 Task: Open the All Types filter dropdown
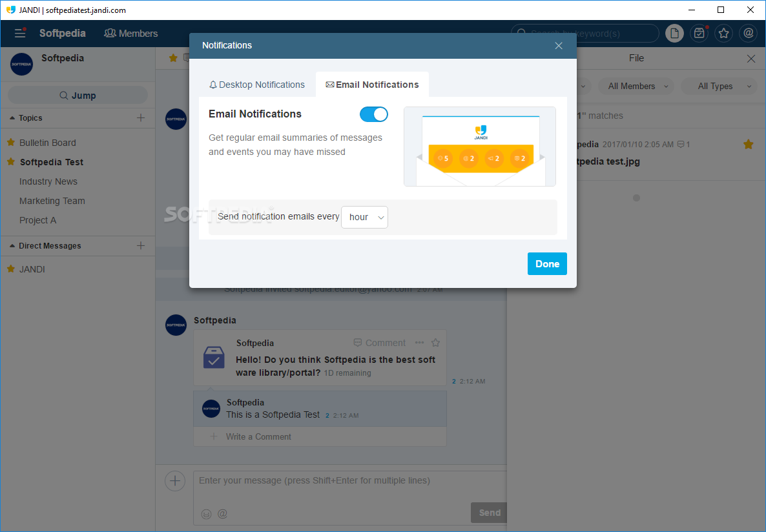[719, 87]
